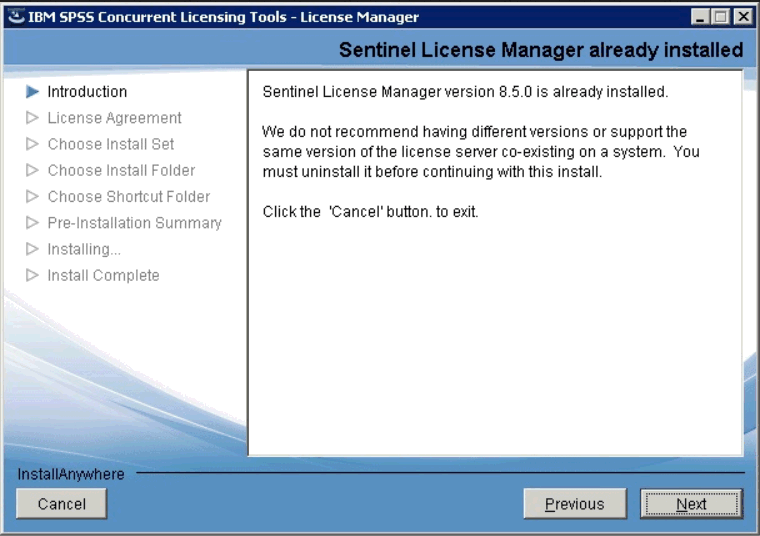Go back with the Previous button
The image size is (760, 536).
(x=575, y=504)
